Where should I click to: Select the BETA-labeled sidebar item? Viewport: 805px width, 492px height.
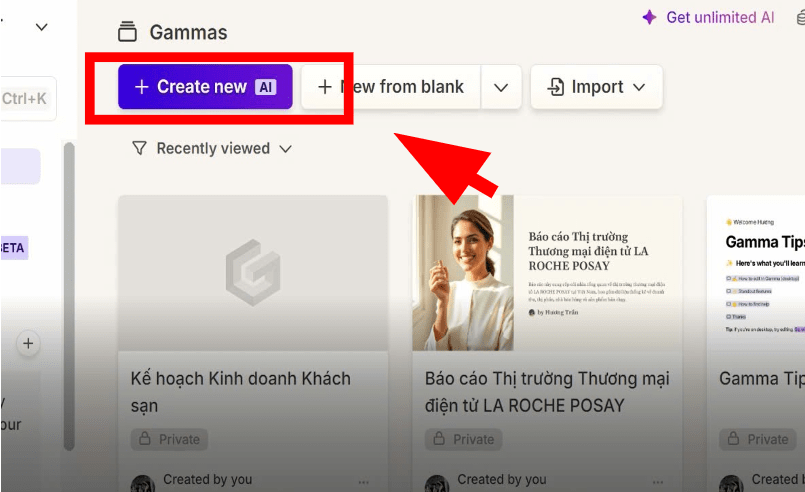tap(13, 247)
